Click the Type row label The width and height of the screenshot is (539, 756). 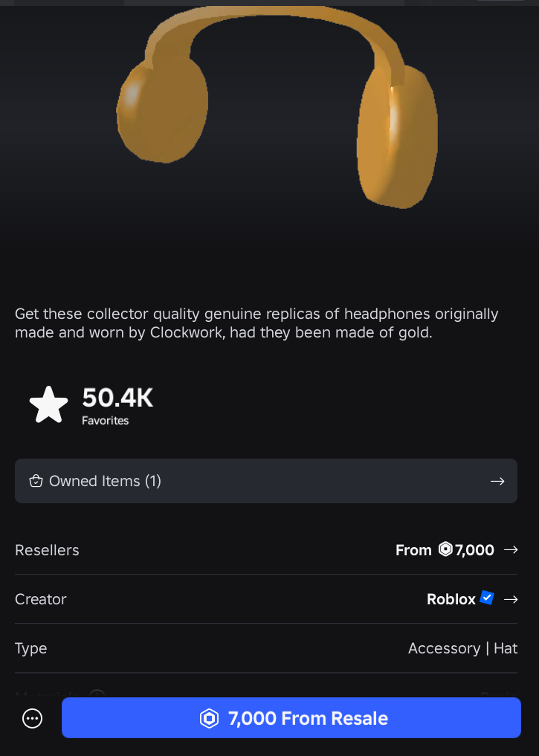pyautogui.click(x=31, y=648)
